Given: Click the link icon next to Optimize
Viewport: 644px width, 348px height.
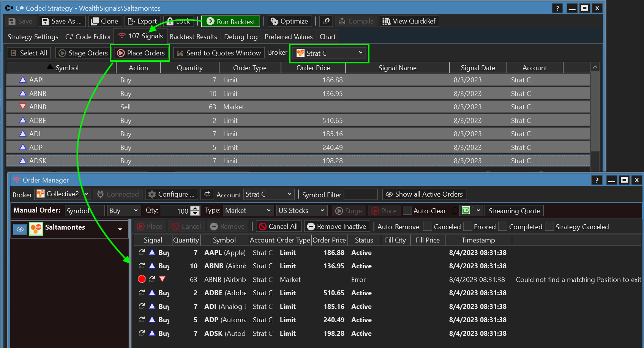Looking at the screenshot, I should (326, 22).
